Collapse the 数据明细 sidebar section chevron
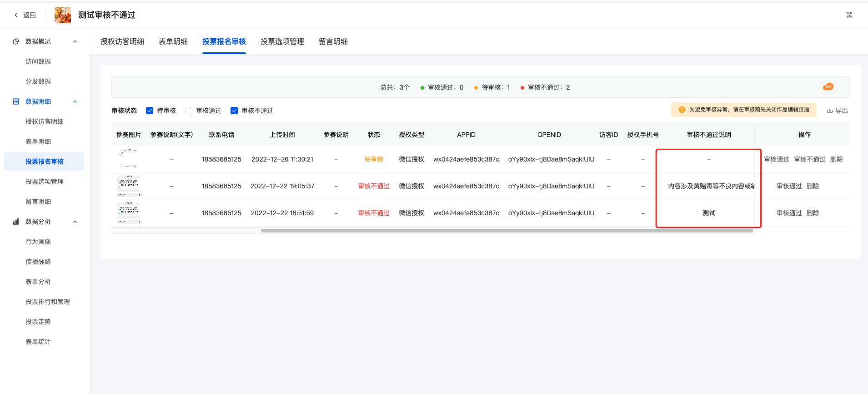 (x=75, y=101)
